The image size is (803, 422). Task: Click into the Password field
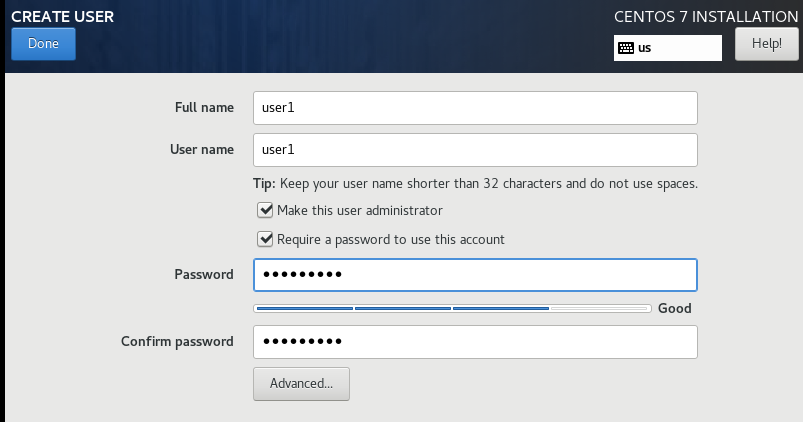pyautogui.click(x=475, y=275)
